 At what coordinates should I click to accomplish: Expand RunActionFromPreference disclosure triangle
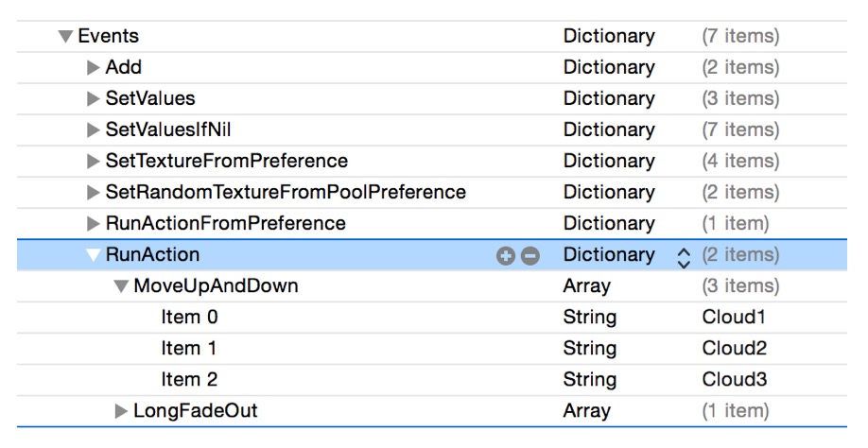pos(93,224)
